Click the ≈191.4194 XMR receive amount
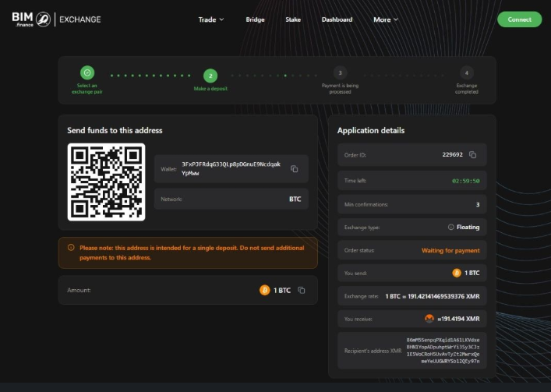Screen dimensions: 551x392 point(458,319)
